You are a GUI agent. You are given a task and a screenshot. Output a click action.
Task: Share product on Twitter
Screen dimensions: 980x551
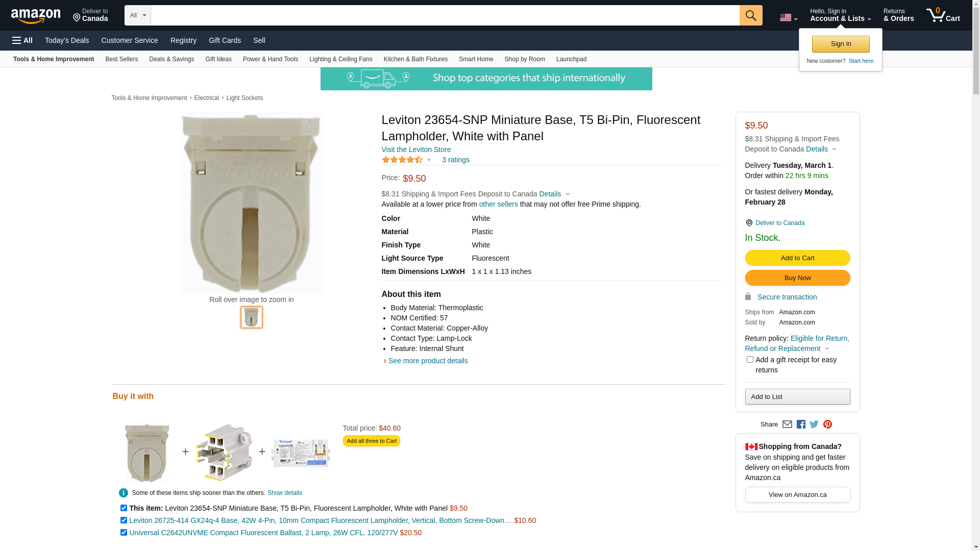pos(814,424)
